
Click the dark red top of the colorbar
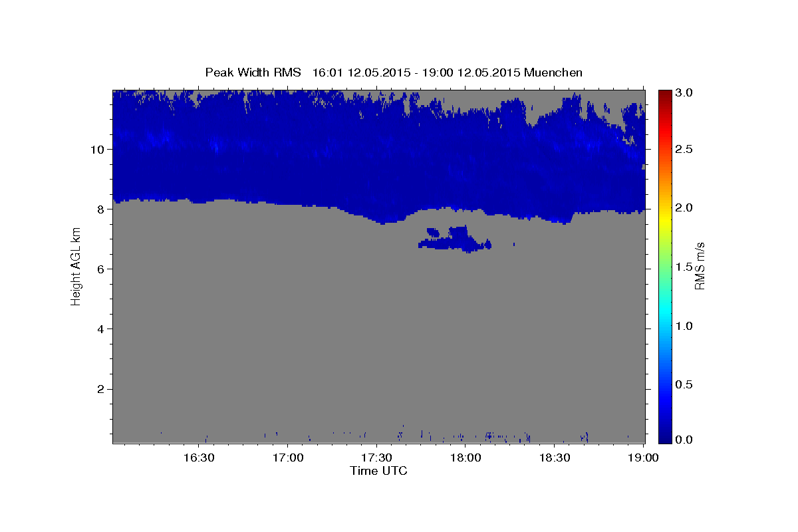click(665, 94)
